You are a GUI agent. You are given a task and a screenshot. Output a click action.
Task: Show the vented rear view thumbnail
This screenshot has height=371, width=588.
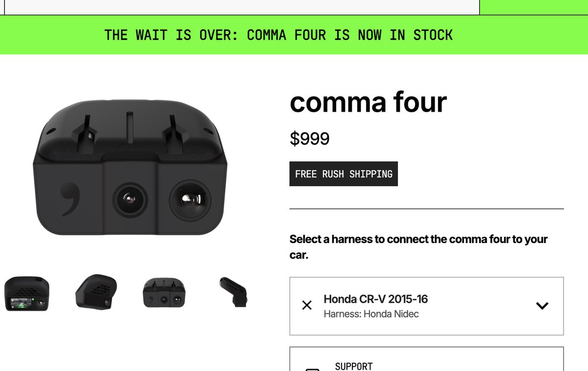coord(96,292)
